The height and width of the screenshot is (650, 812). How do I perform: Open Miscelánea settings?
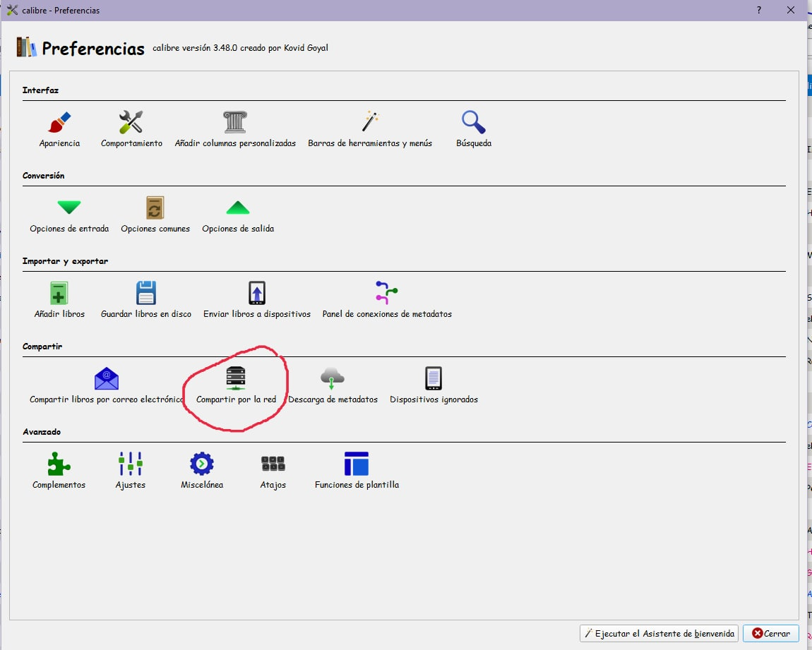pos(202,471)
